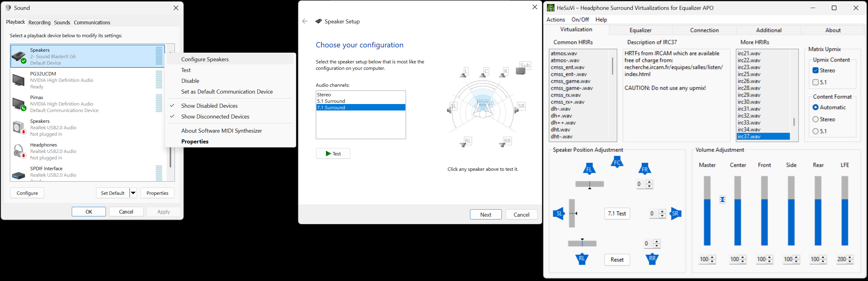The image size is (868, 281).
Task: Select the SPDIF Interface device icon
Action: (18, 175)
